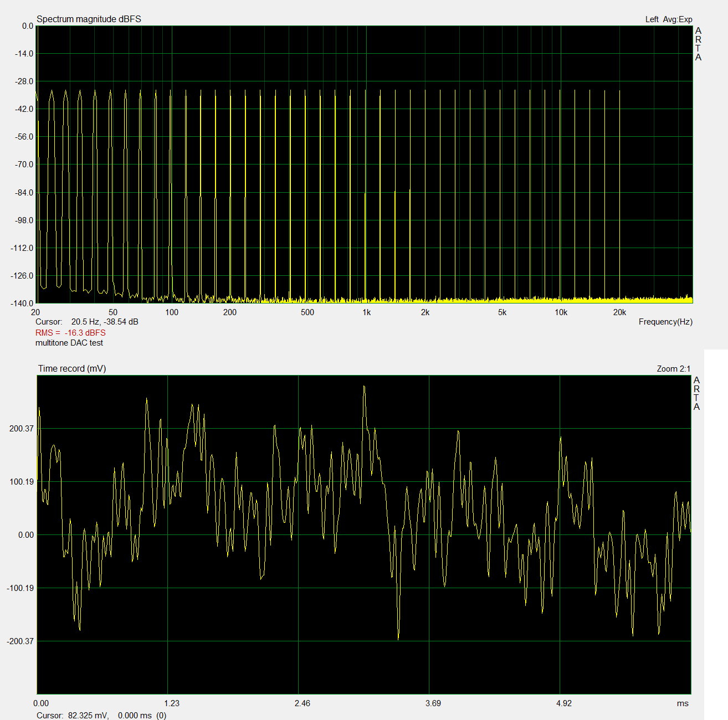
Task: Click the 0.00 mV axis label
Action: 26,535
